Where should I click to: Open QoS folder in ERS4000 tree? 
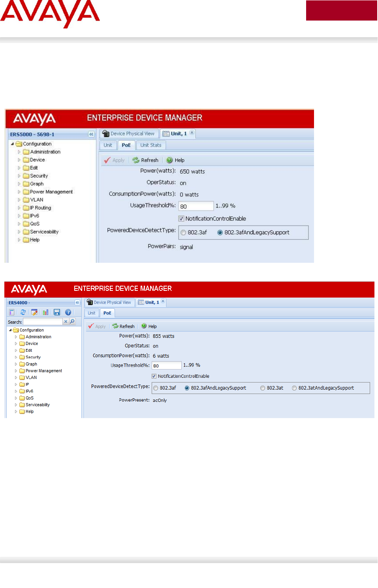[27, 398]
